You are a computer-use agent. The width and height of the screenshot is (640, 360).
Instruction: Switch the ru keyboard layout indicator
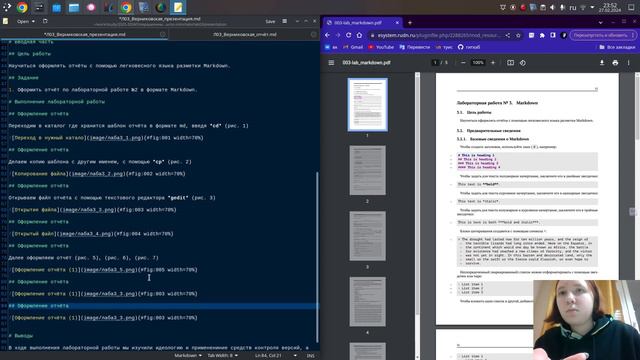[x=573, y=7]
